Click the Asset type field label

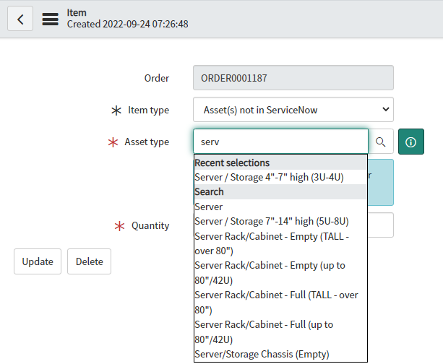click(x=147, y=142)
